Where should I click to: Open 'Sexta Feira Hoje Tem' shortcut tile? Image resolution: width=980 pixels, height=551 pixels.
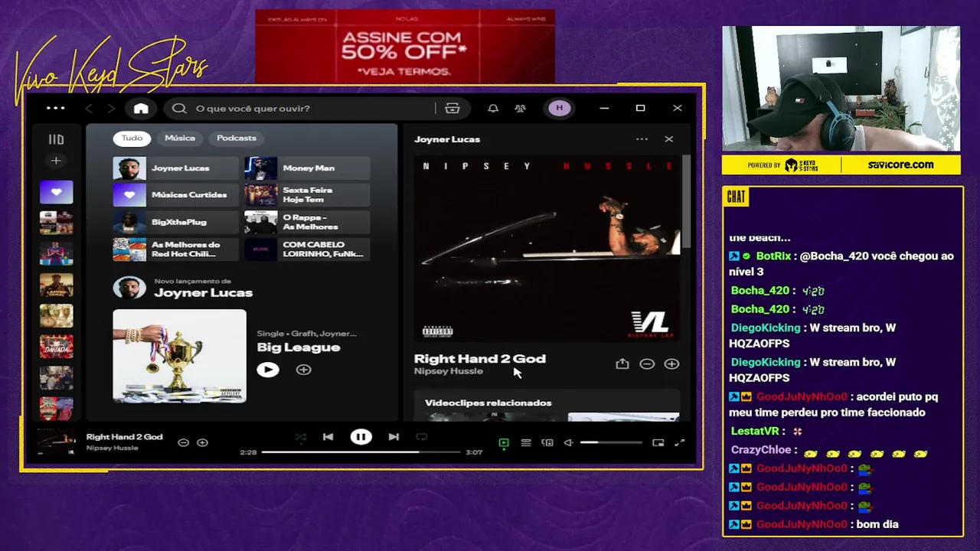click(307, 195)
